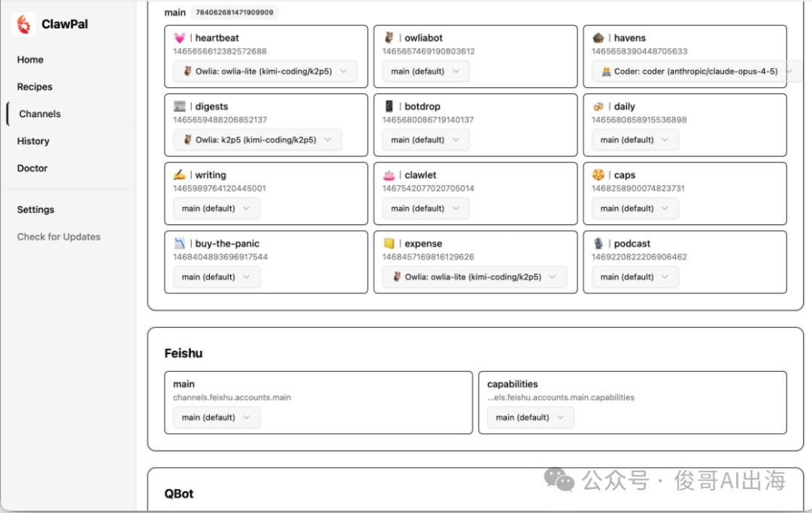Open the Doctor section
Image resolution: width=812 pixels, height=513 pixels.
(x=32, y=168)
